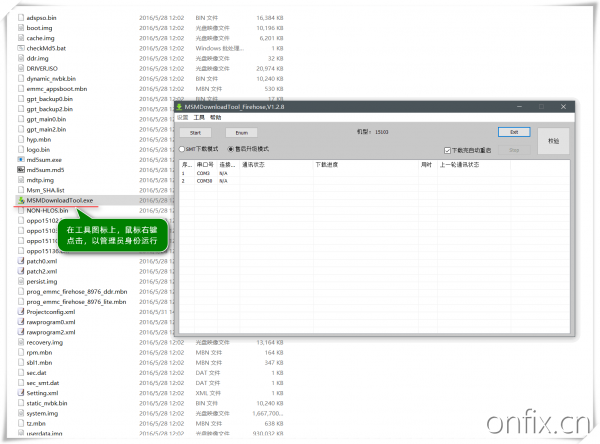Select the md5sum.md5 file icon
Screen dimensions: 600x444
(x=20, y=169)
